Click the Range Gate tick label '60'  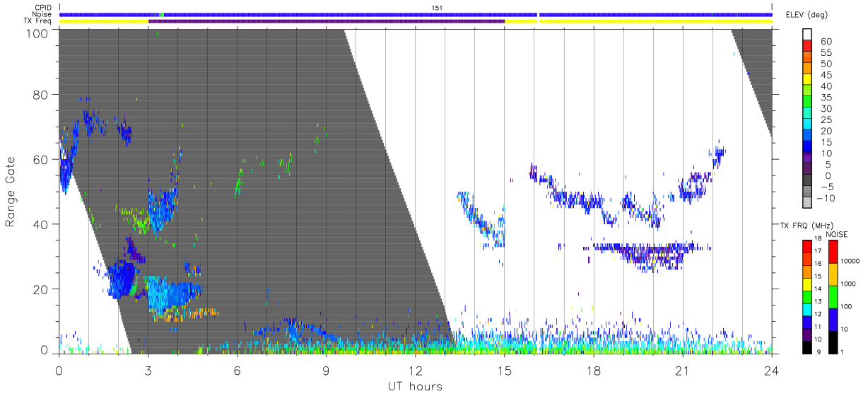click(40, 159)
